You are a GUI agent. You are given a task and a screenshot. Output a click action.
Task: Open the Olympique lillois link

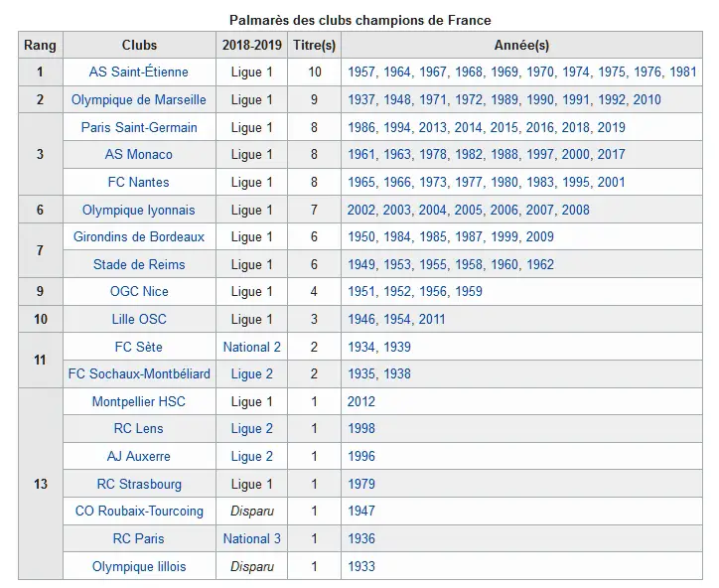[x=139, y=566]
